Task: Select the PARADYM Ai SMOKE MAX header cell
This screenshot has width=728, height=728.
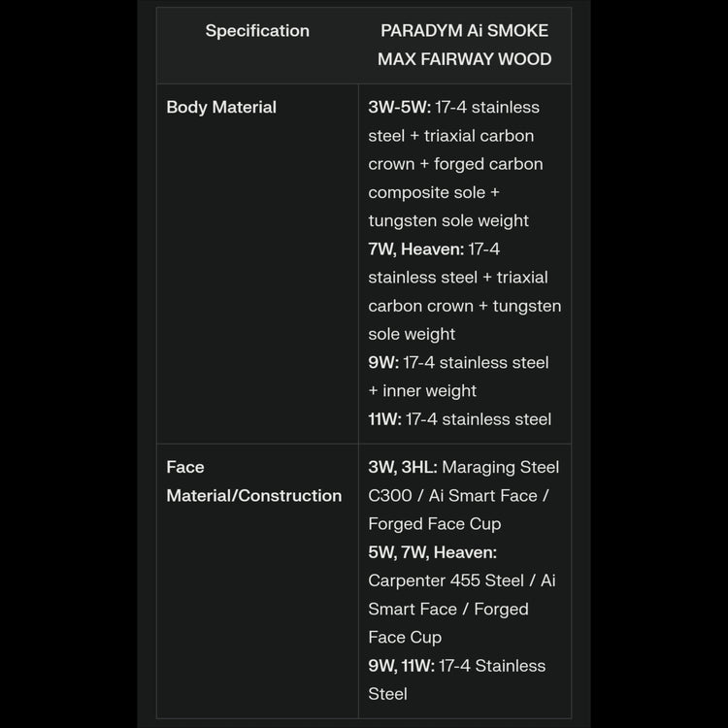Action: (464, 45)
